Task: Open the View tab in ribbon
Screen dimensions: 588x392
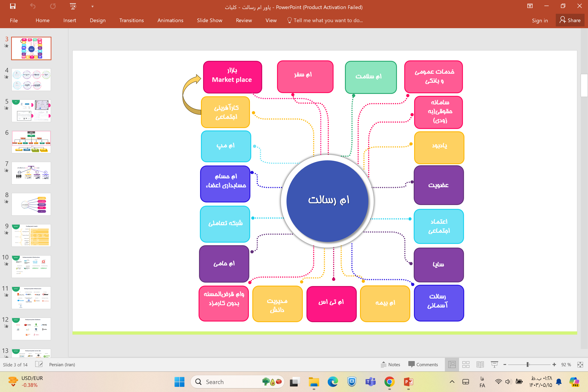Action: (271, 20)
